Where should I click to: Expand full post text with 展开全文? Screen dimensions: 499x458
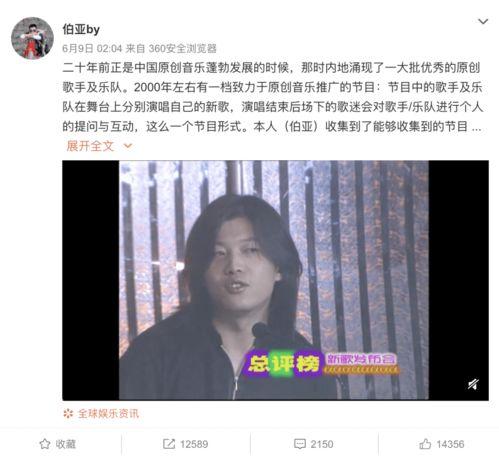pyautogui.click(x=90, y=146)
